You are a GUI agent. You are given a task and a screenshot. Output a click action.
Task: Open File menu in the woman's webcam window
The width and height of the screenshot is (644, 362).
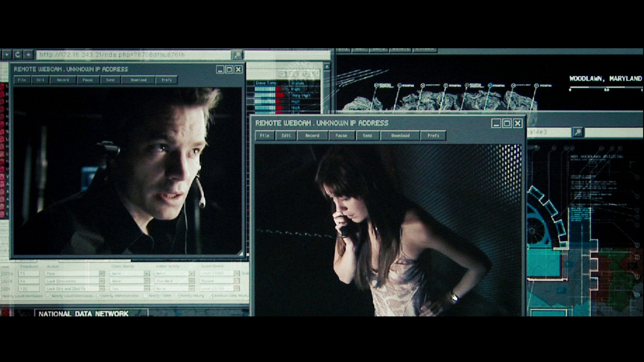[x=265, y=135]
